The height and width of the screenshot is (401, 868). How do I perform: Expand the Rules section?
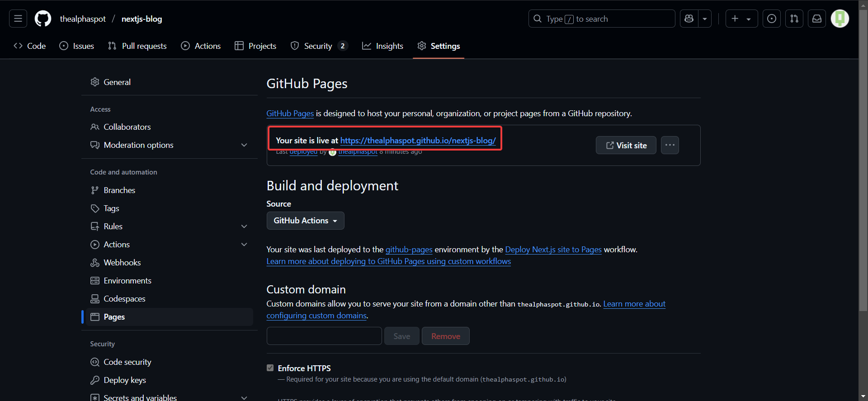click(x=170, y=226)
